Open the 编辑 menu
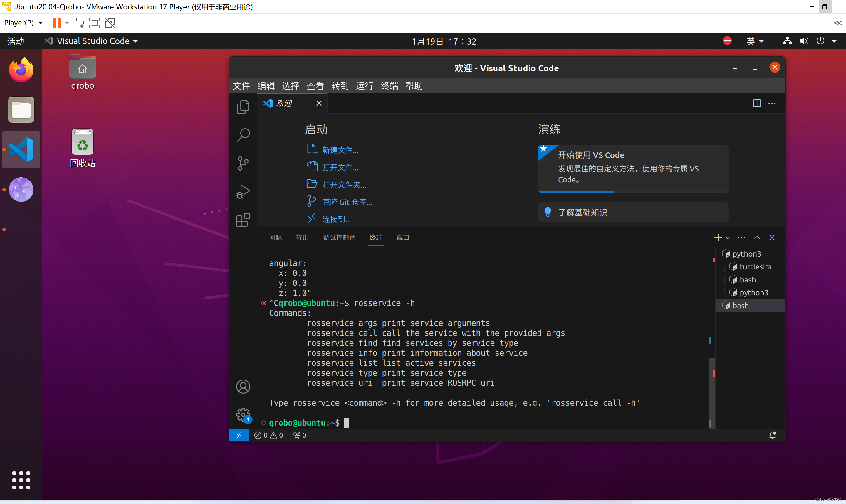Screen dimensions: 846x504 (266, 86)
